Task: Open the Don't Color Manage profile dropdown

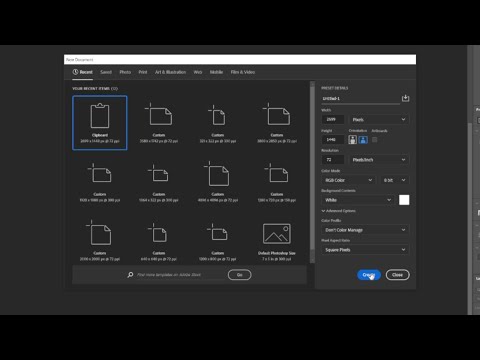Action: pyautogui.click(x=365, y=230)
